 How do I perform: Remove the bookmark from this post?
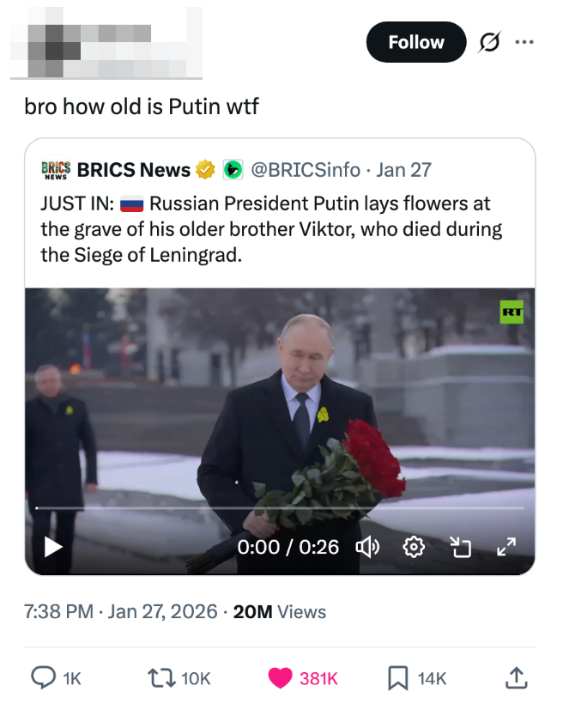coord(396,678)
